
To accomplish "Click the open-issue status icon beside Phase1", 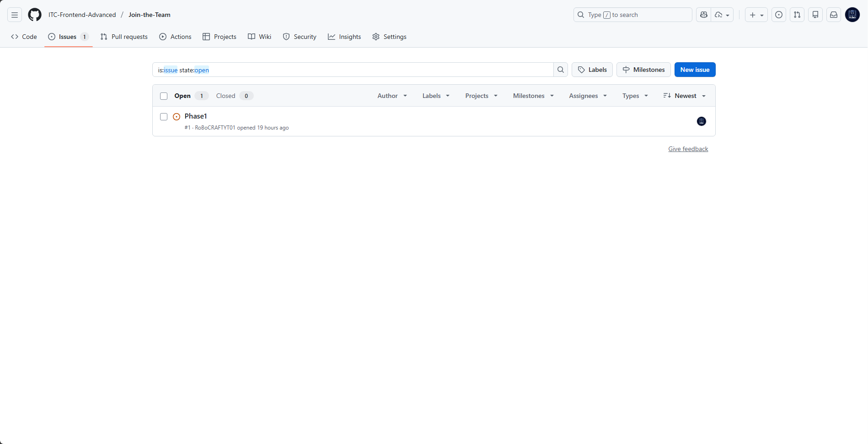I will (x=177, y=117).
